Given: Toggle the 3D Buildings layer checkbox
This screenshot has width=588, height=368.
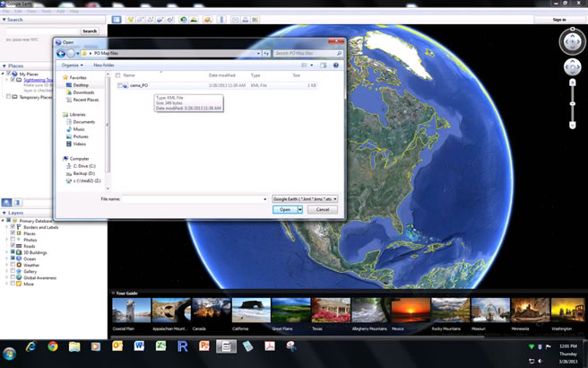Looking at the screenshot, I should coord(13,252).
